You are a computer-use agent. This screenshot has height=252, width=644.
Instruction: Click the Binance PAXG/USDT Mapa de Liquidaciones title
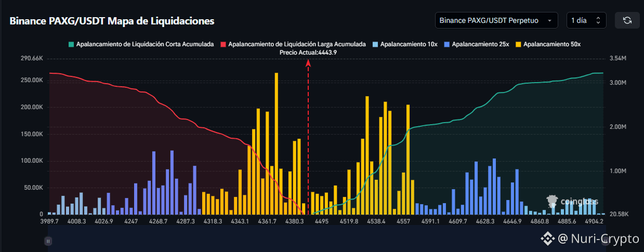(x=112, y=21)
